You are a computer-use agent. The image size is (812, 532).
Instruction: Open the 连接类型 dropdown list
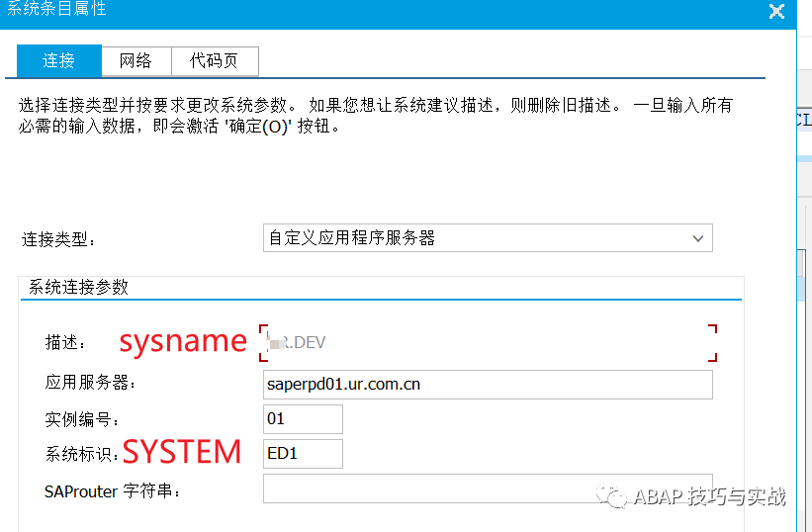pyautogui.click(x=488, y=238)
